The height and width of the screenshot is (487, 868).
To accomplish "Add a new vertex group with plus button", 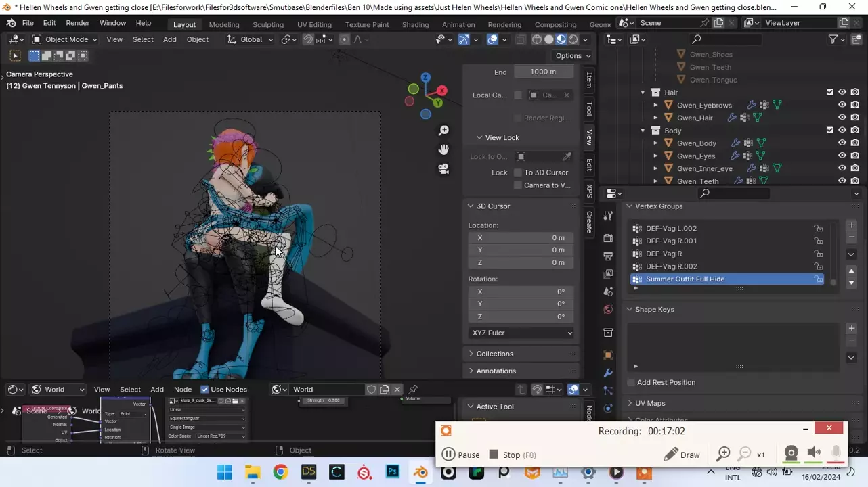I will [851, 225].
